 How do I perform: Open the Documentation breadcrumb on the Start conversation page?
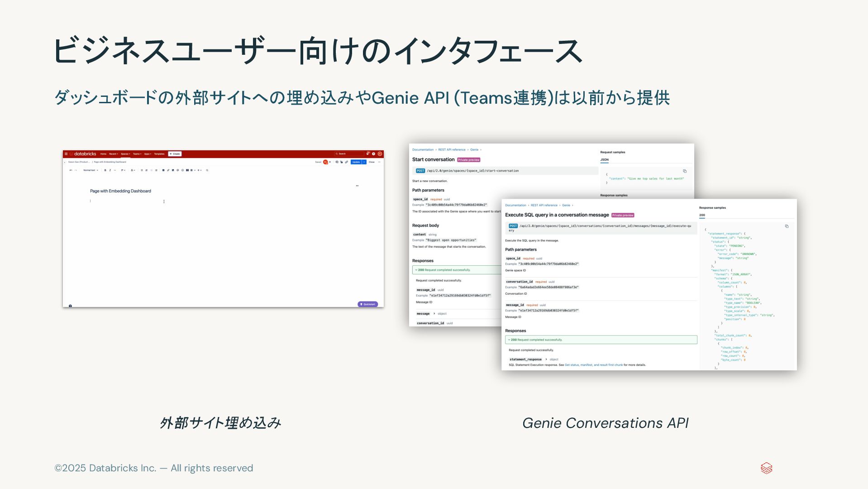[423, 150]
